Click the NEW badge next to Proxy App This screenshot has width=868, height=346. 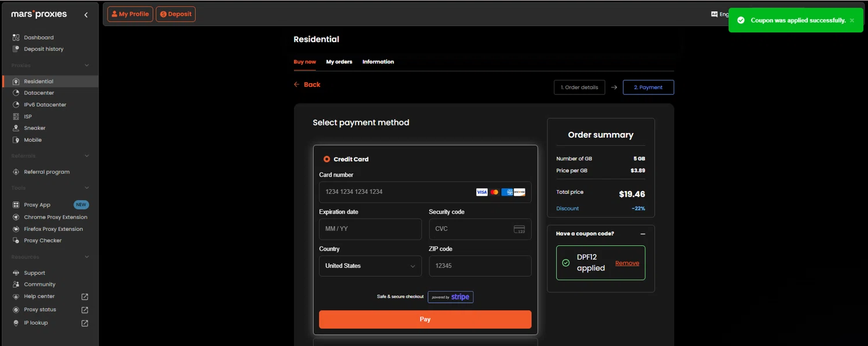coord(82,205)
